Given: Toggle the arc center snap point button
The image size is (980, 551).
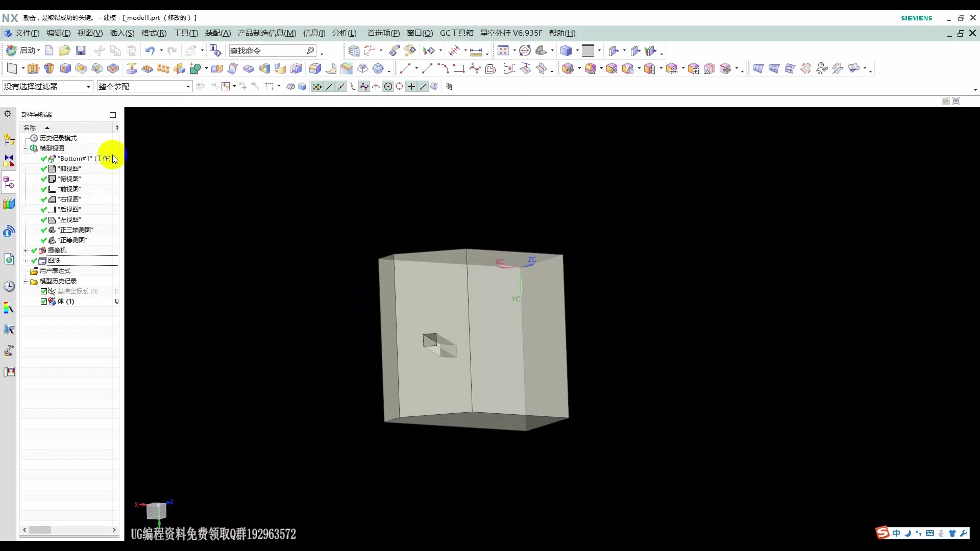Looking at the screenshot, I should tap(388, 87).
